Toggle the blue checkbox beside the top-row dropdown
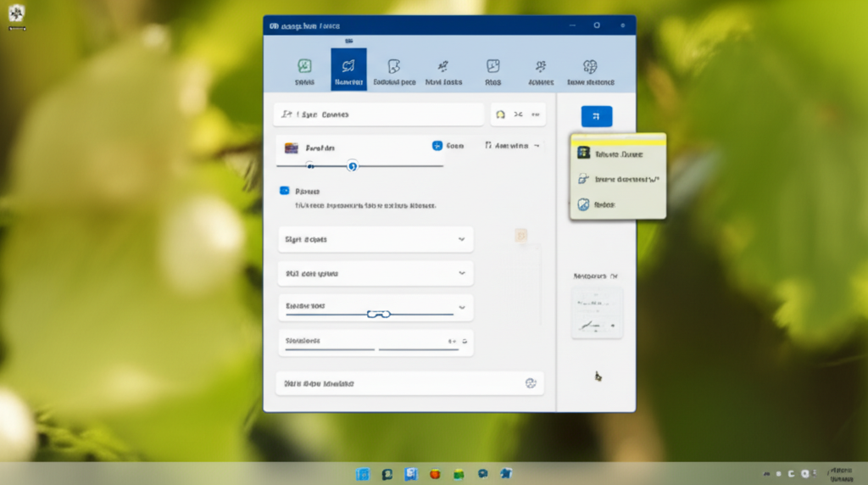 click(x=437, y=146)
